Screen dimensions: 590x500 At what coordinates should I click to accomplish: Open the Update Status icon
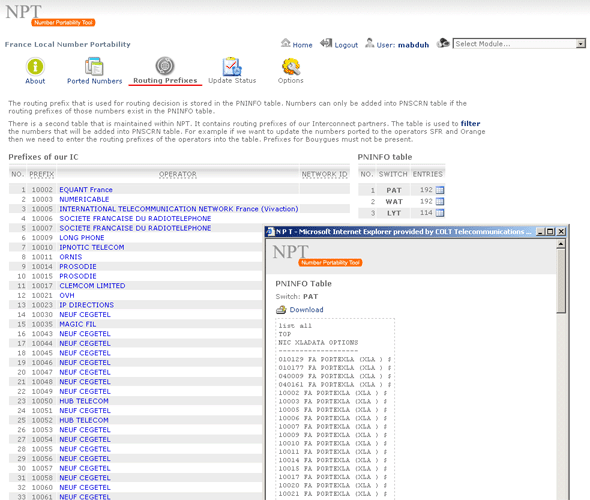tap(232, 67)
